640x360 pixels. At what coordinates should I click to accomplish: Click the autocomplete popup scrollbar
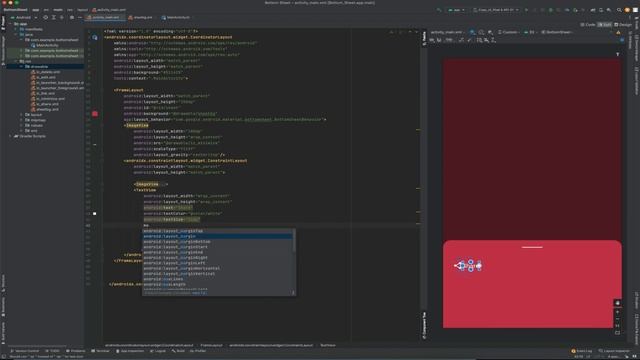pos(294,241)
